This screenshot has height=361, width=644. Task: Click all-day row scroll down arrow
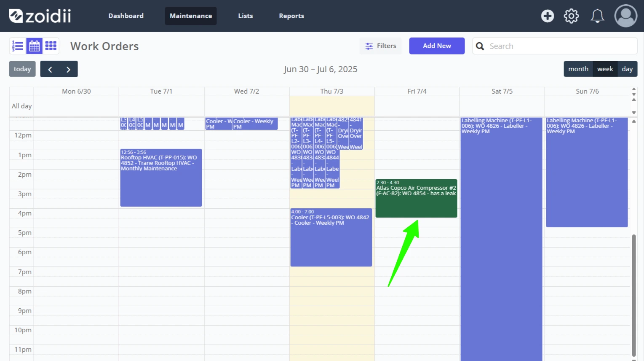pos(634,113)
